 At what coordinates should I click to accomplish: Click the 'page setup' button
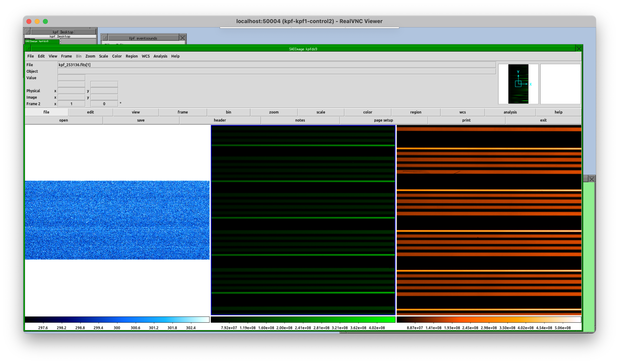pyautogui.click(x=384, y=120)
